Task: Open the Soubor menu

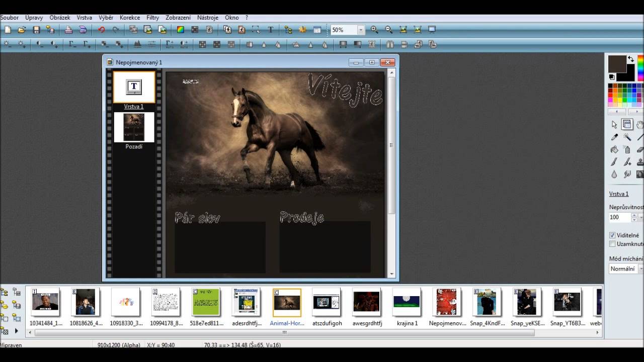Action: [x=10, y=18]
